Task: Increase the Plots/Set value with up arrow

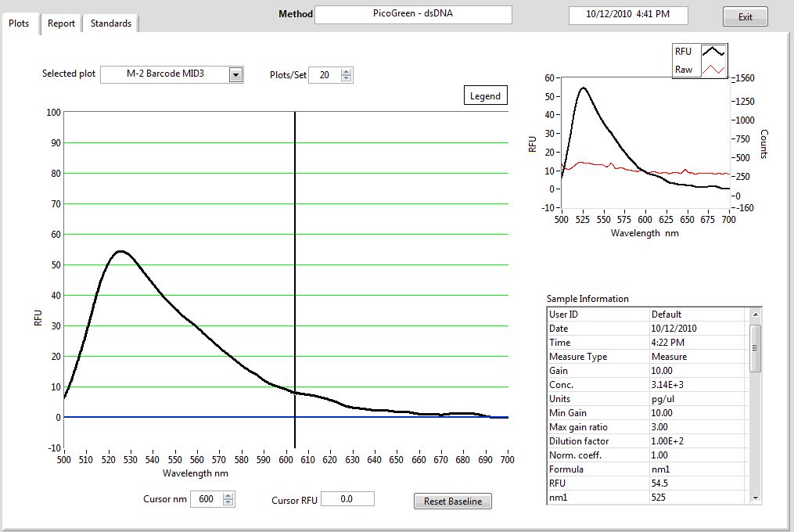Action: coord(347,70)
